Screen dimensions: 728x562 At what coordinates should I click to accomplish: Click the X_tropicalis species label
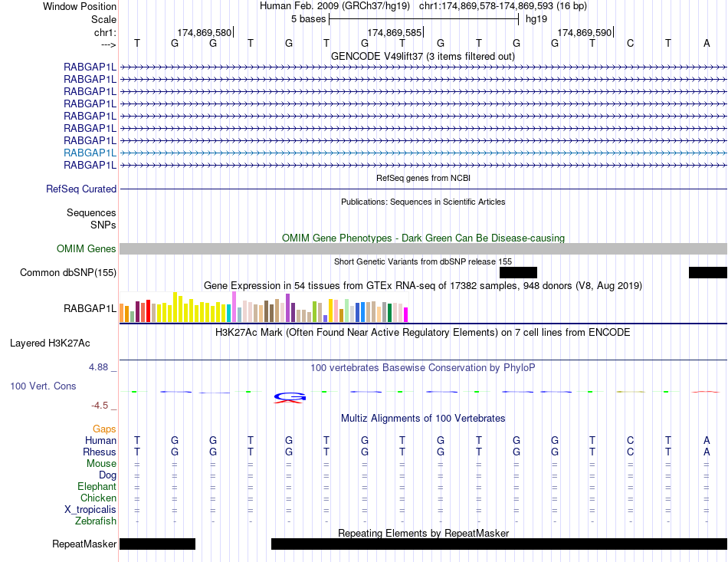click(x=90, y=510)
